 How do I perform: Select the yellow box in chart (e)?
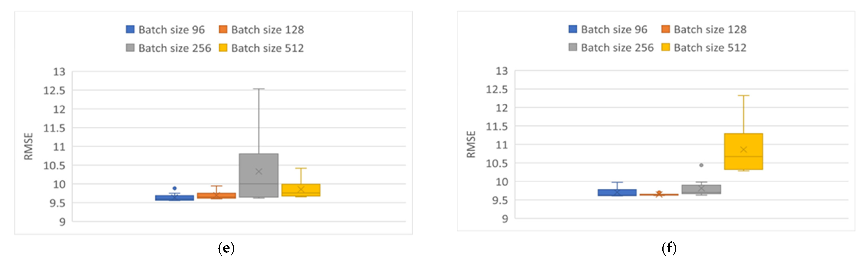[301, 190]
